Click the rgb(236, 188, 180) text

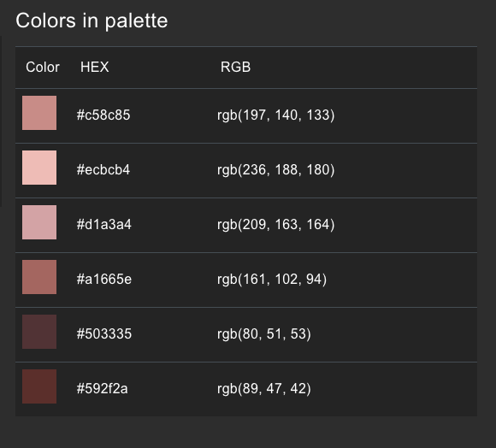pos(276,170)
